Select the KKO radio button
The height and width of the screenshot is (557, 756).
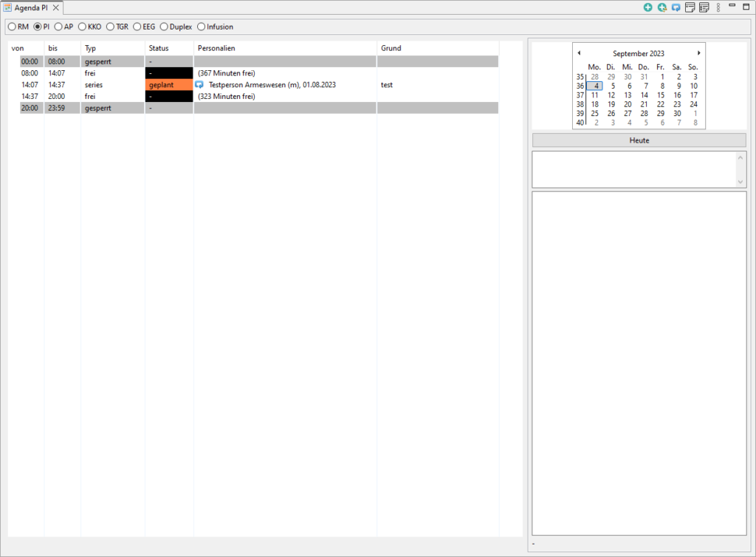pyautogui.click(x=82, y=27)
